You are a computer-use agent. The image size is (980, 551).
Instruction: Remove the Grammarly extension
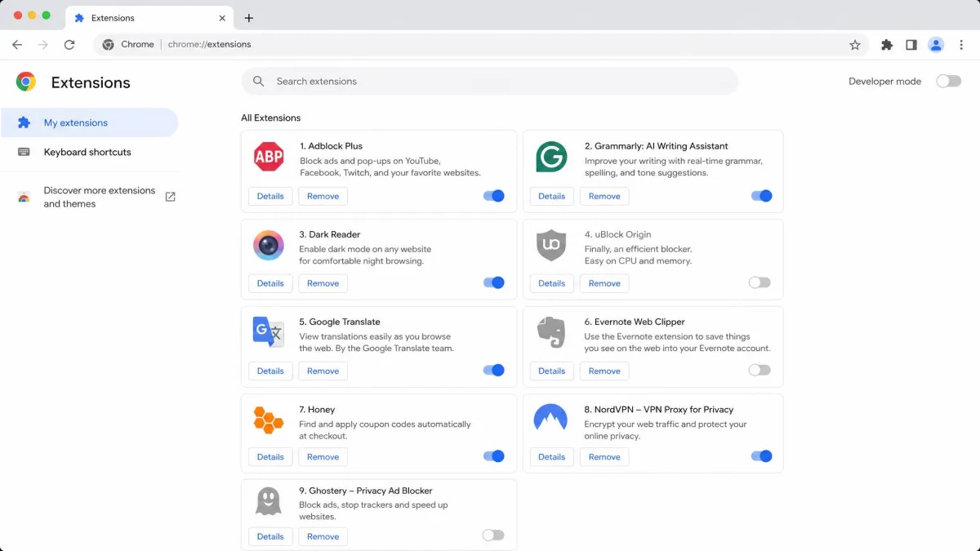pos(604,196)
